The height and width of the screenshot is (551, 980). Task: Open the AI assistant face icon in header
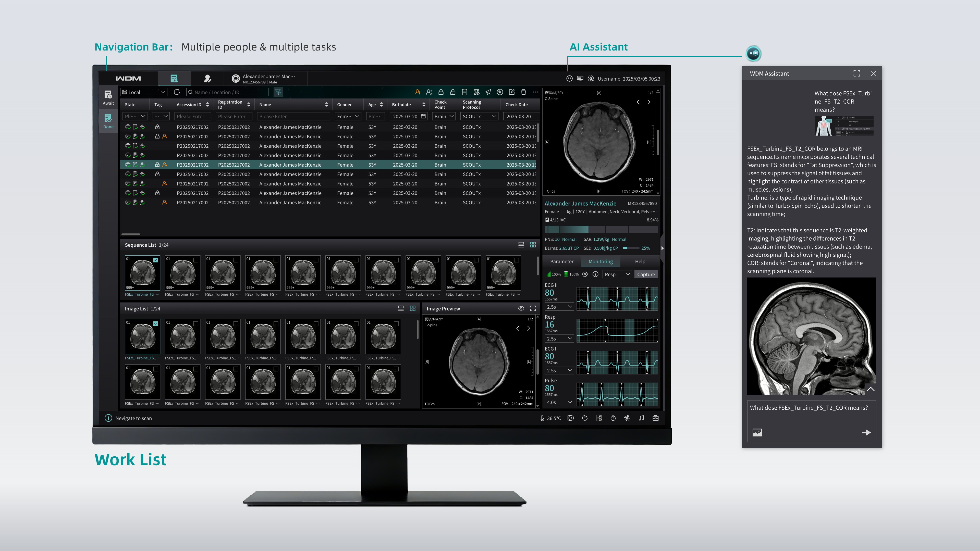(x=570, y=79)
